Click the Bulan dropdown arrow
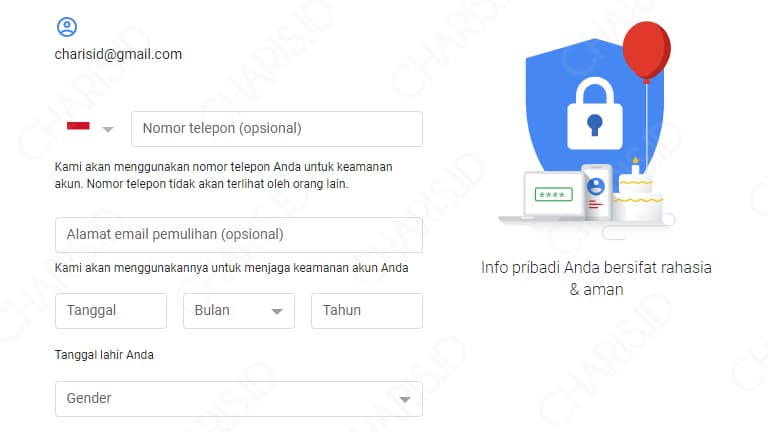Image resolution: width=768 pixels, height=432 pixels. pyautogui.click(x=277, y=312)
